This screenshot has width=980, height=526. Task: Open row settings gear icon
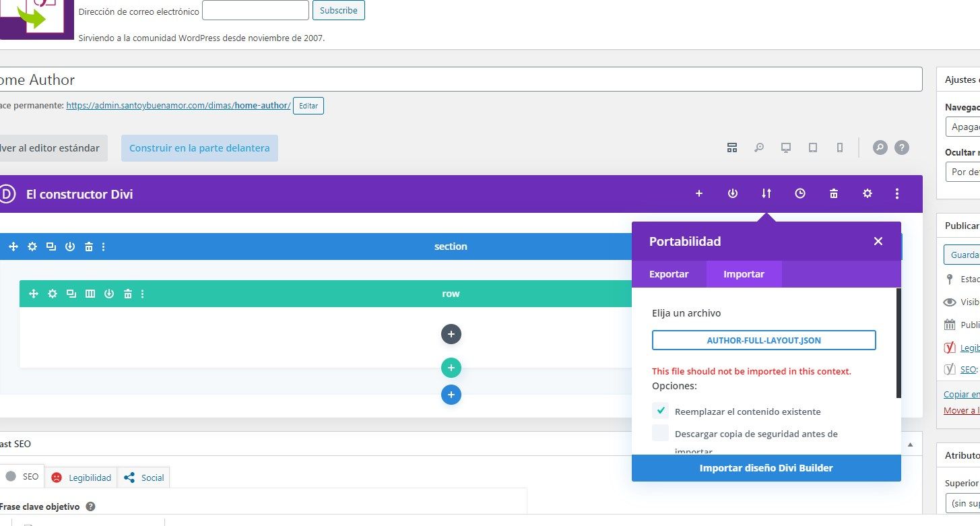point(52,294)
